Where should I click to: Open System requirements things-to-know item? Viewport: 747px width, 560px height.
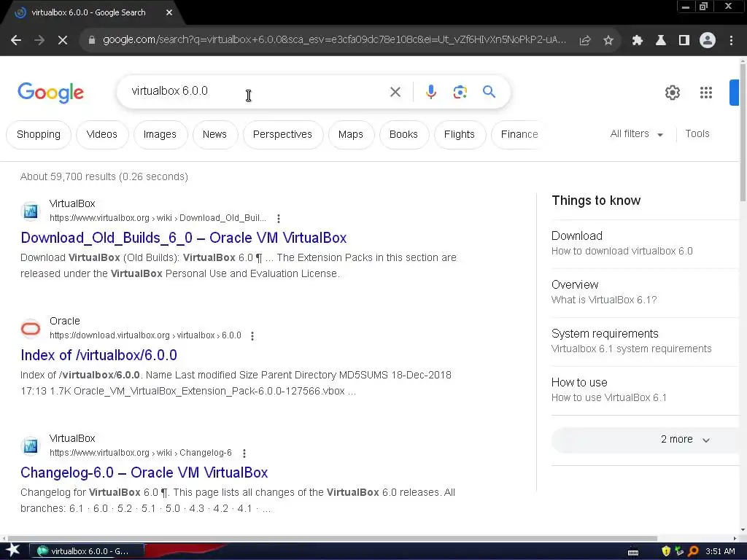[x=645, y=341]
